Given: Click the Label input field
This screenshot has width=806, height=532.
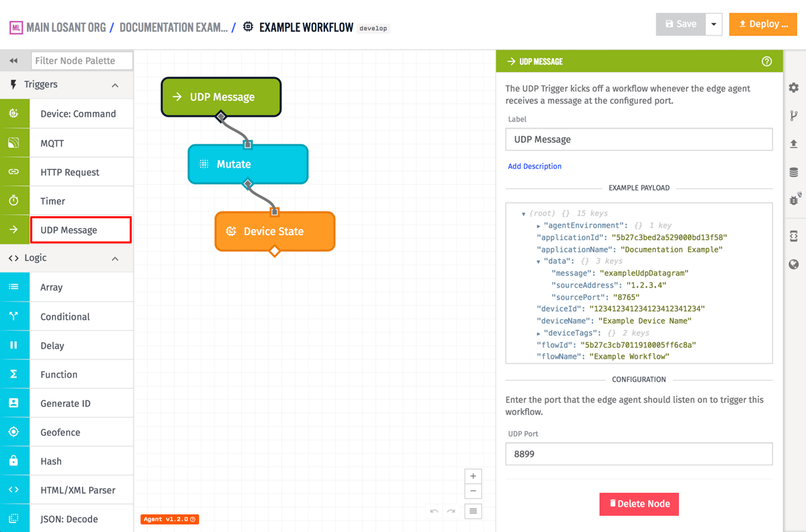Looking at the screenshot, I should pos(639,140).
